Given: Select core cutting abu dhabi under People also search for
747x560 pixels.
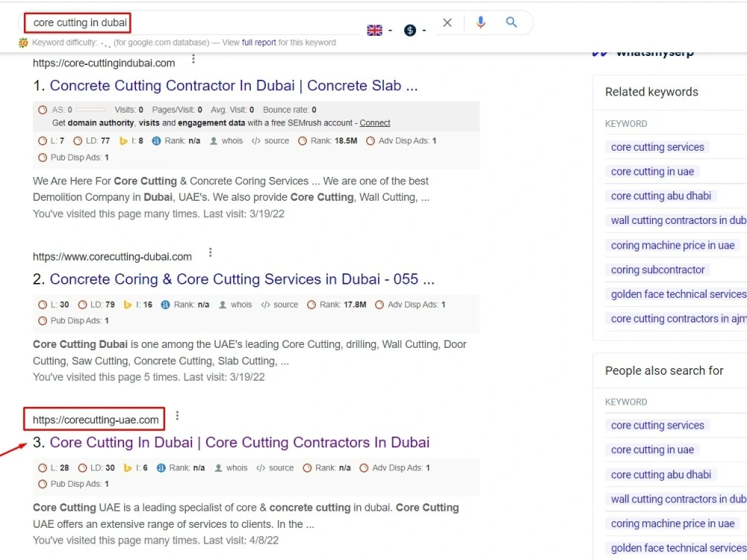Looking at the screenshot, I should [661, 475].
